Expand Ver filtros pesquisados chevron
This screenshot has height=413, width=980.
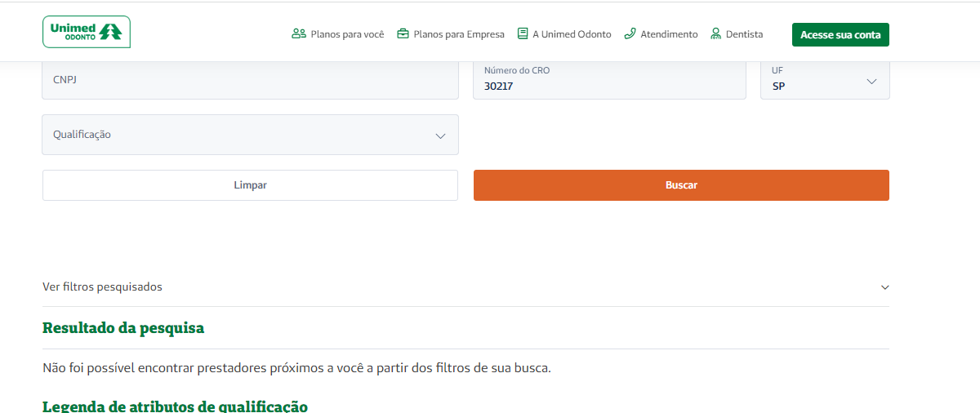click(x=884, y=287)
